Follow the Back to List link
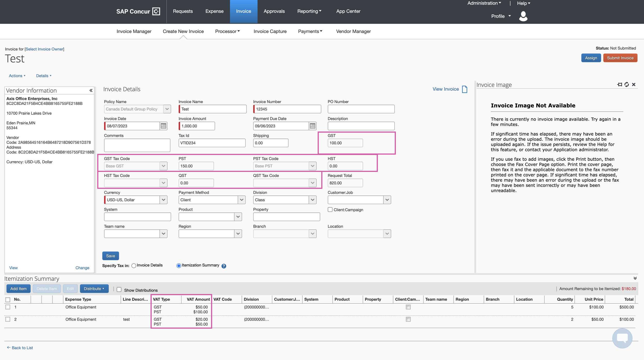Image resolution: width=644 pixels, height=360 pixels. tap(20, 348)
